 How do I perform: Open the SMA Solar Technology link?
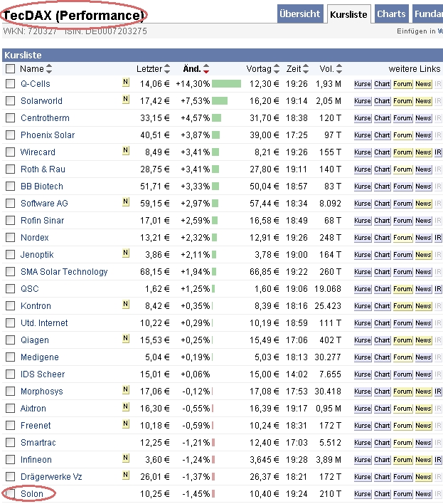[x=64, y=271]
